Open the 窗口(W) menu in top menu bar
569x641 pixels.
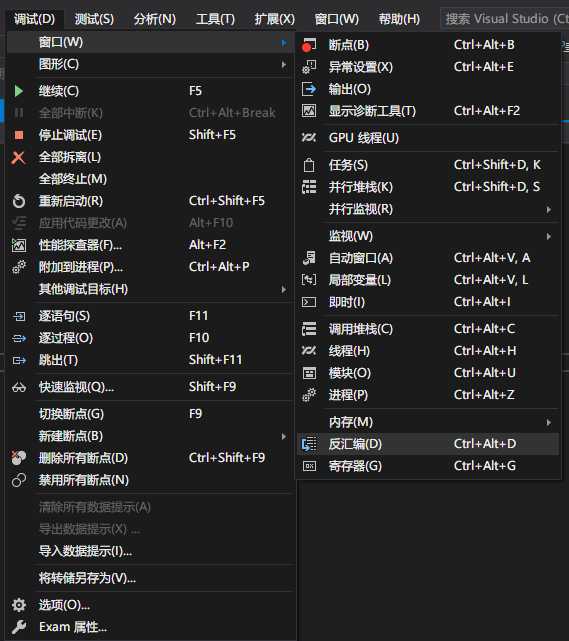(x=337, y=19)
